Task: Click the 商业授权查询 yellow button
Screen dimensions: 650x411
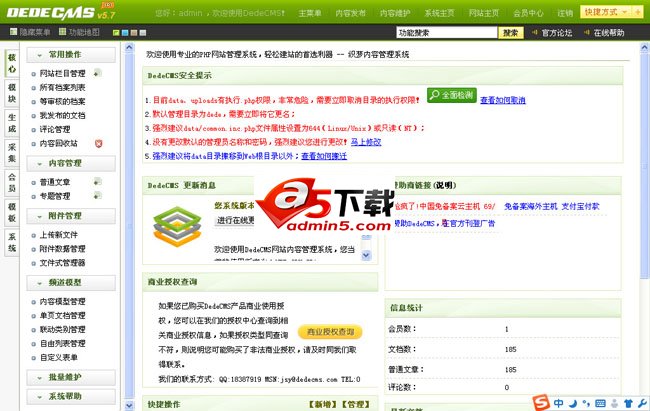Action: click(x=330, y=332)
